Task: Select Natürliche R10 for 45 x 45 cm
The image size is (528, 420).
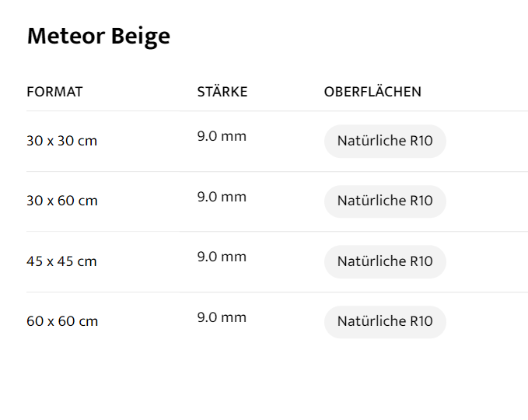Action: click(385, 261)
